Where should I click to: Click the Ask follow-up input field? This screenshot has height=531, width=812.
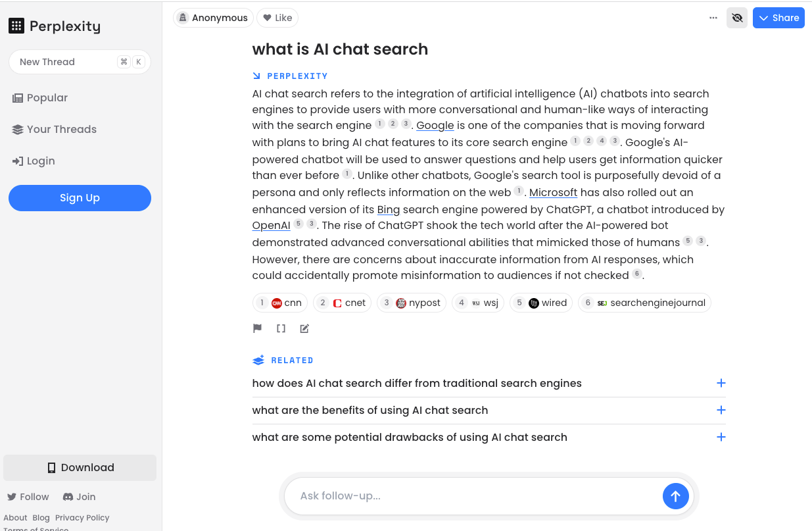(x=460, y=495)
